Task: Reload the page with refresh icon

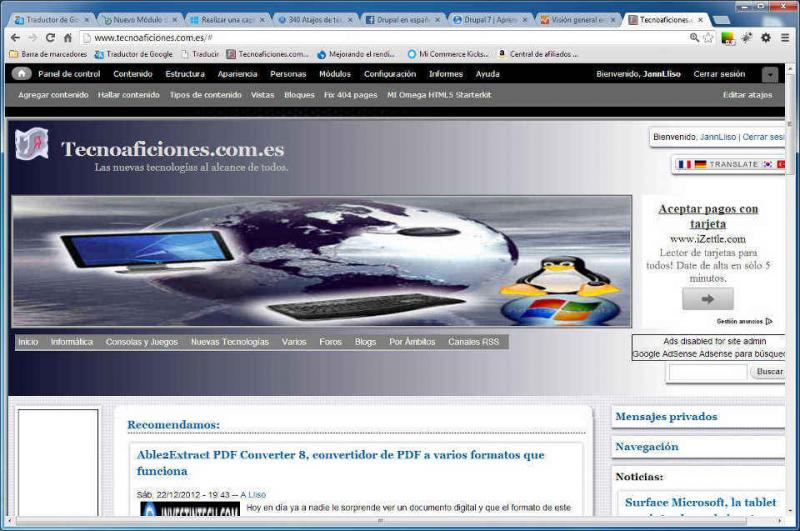Action: (x=50, y=38)
